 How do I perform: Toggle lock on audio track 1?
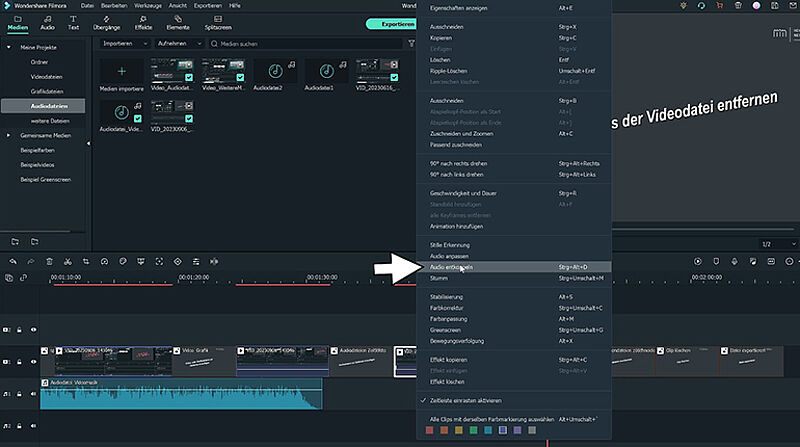[19, 394]
